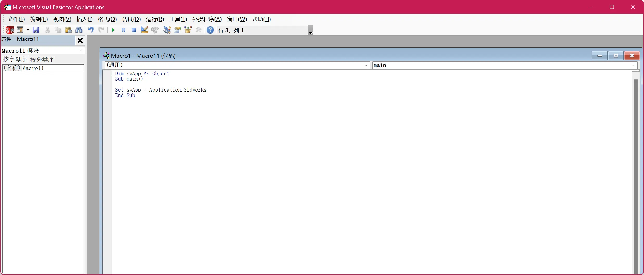Open the 工具(T) menu
644x275 pixels.
pos(178,19)
